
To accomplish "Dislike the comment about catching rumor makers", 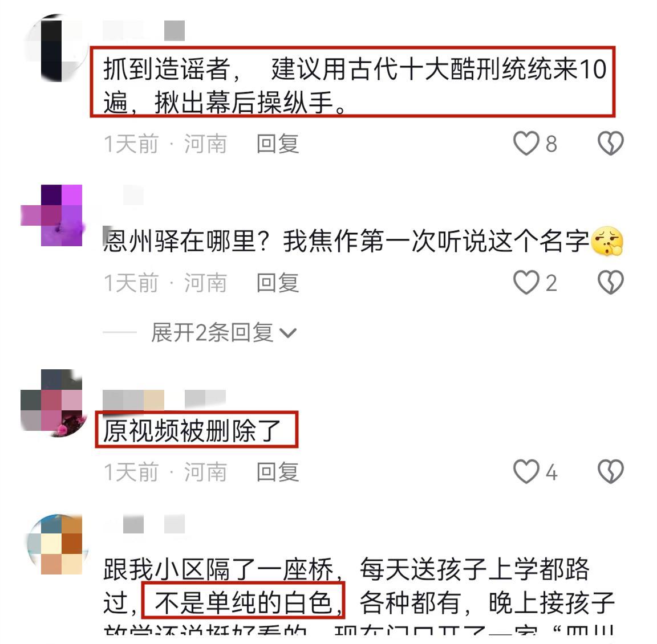I will pos(610,143).
